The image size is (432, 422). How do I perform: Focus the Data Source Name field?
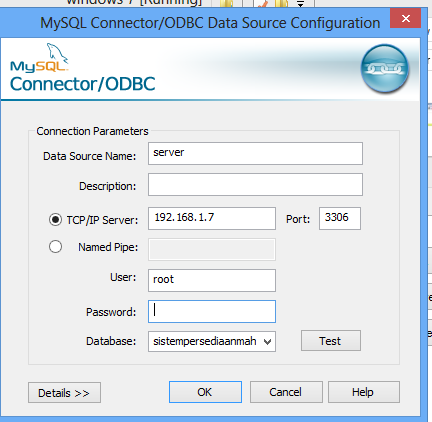[x=255, y=153]
